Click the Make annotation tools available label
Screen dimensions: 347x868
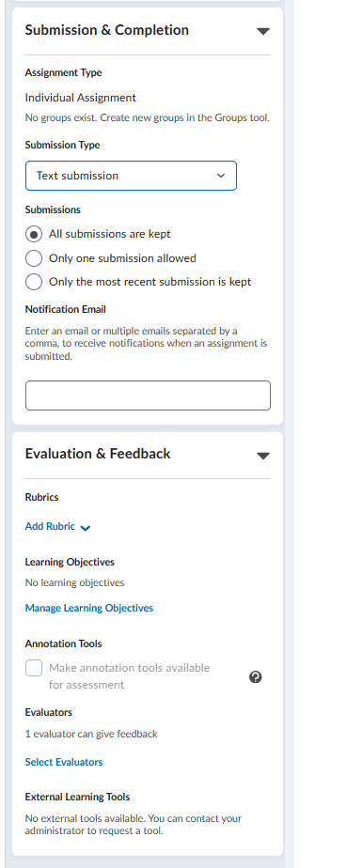pos(129,676)
